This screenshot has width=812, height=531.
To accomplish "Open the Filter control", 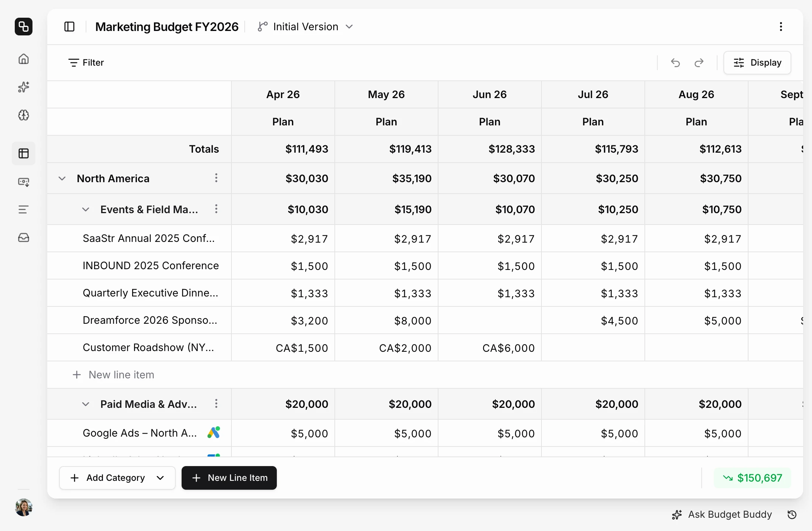I will [x=86, y=63].
